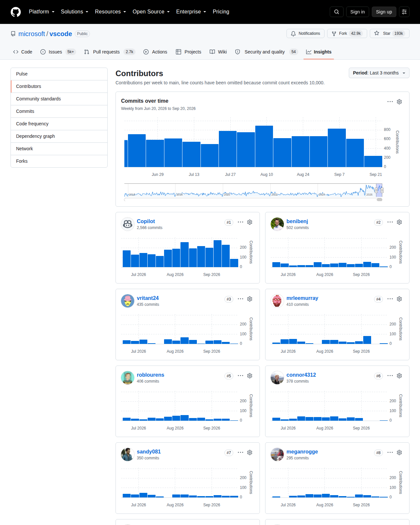Screen dimensions: 420x525
Task: Open gear settings on roblourens card
Action: pyautogui.click(x=250, y=376)
